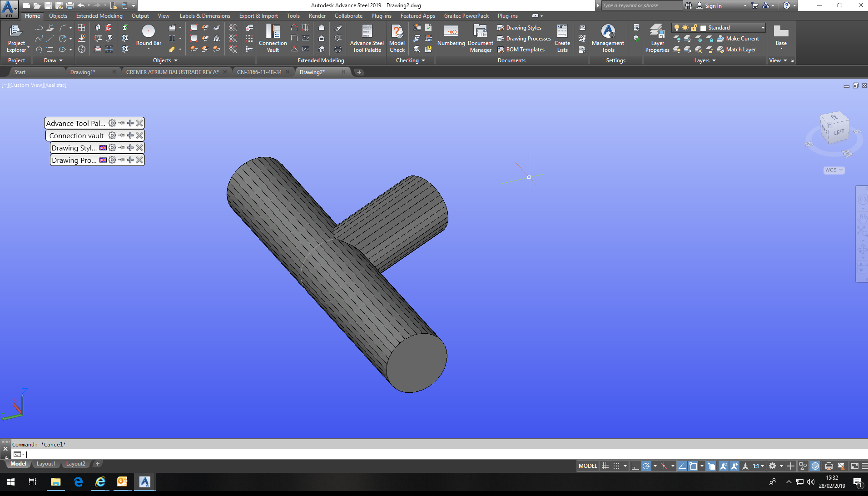Switch to the Drawing1 tab
This screenshot has width=868, height=496.
click(x=83, y=72)
